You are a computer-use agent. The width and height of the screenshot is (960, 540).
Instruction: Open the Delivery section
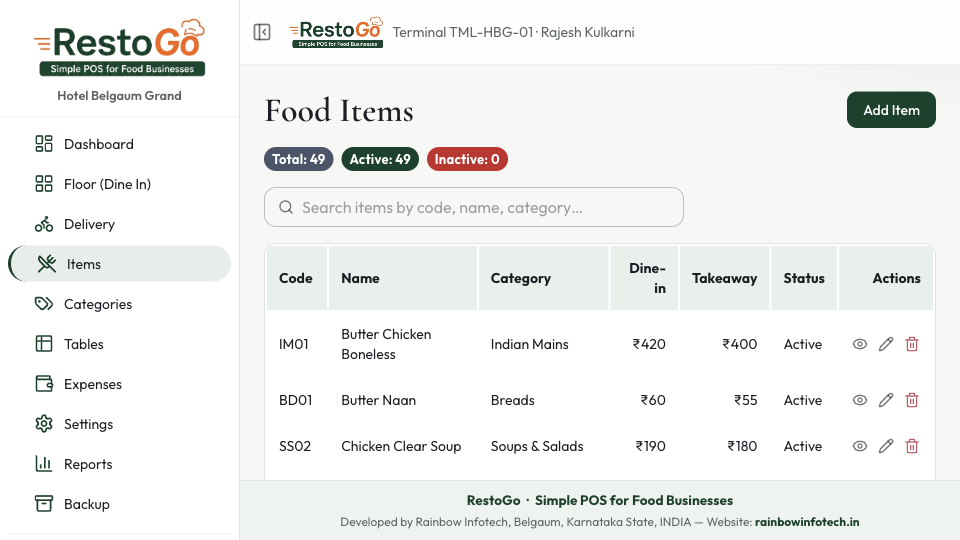(119, 224)
